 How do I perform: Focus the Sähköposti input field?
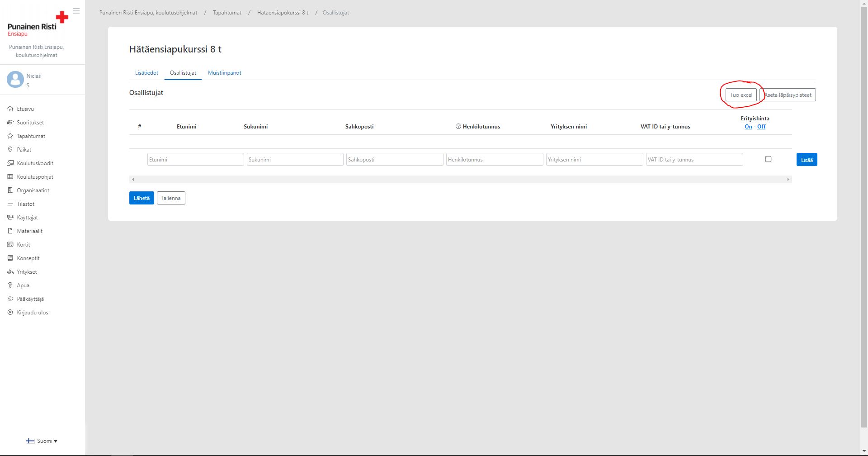(394, 160)
